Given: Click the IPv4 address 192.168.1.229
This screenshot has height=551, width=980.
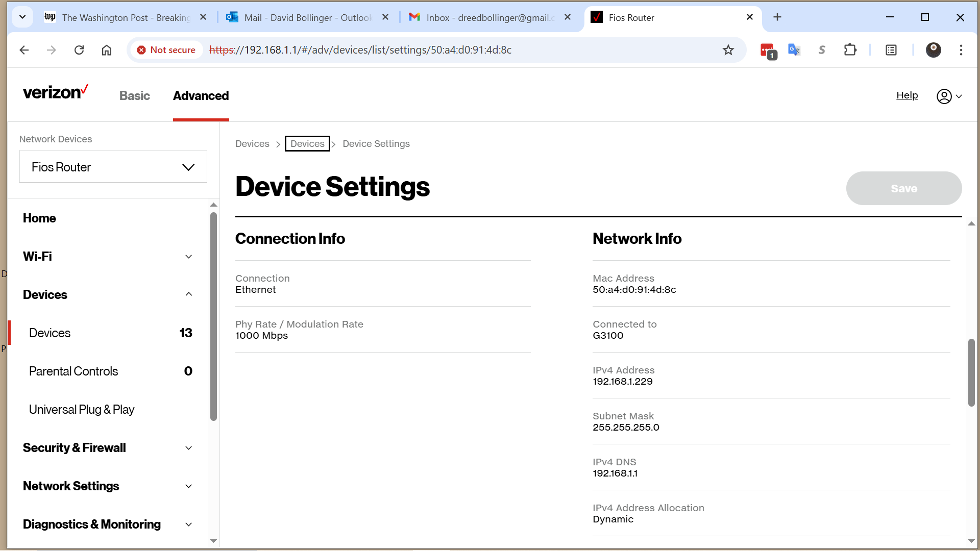Looking at the screenshot, I should point(623,382).
